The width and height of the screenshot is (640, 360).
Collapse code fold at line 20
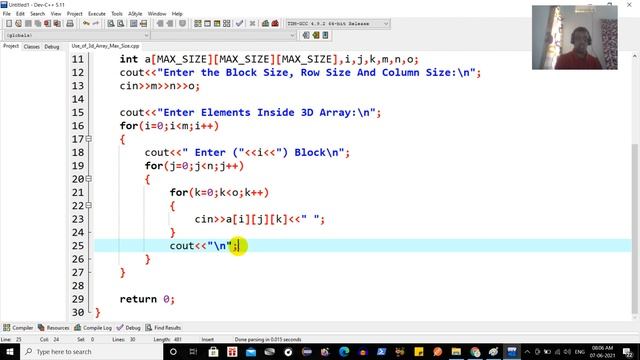tap(89, 179)
